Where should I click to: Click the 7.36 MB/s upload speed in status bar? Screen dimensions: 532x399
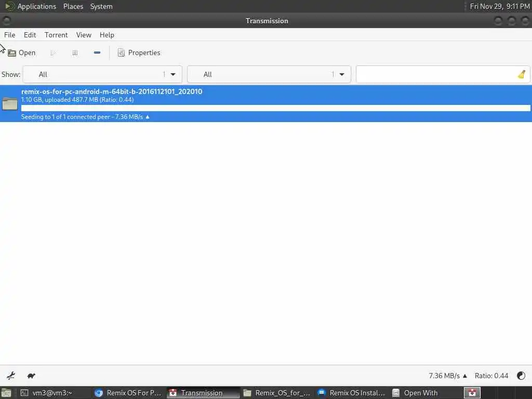447,376
